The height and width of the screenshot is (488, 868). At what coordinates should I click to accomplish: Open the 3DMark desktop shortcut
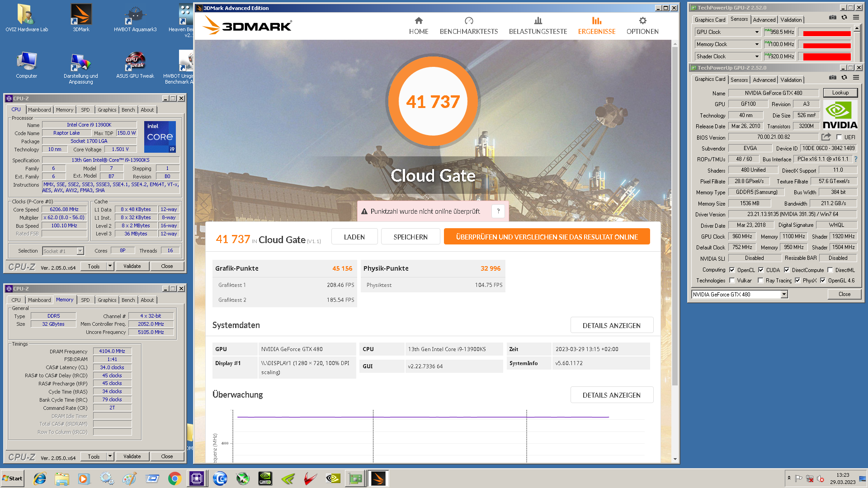[81, 18]
